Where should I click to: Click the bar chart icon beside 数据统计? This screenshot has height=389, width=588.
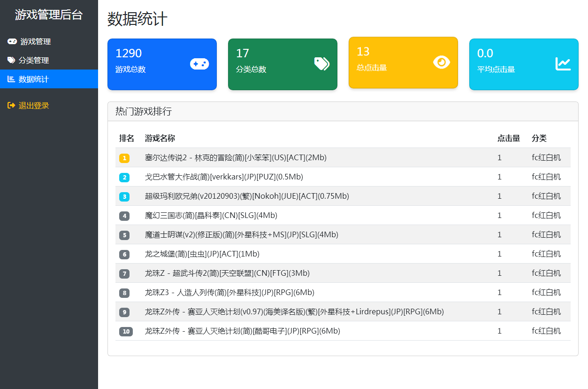coord(12,79)
